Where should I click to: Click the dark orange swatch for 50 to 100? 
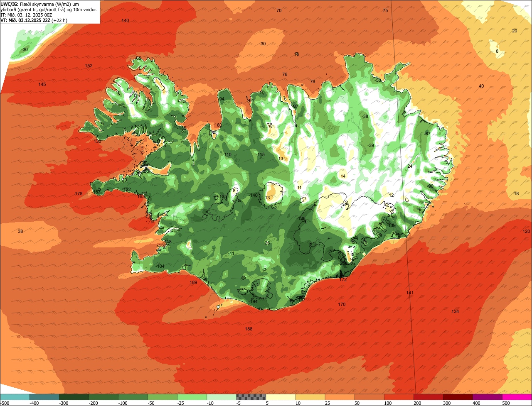coord(369,397)
